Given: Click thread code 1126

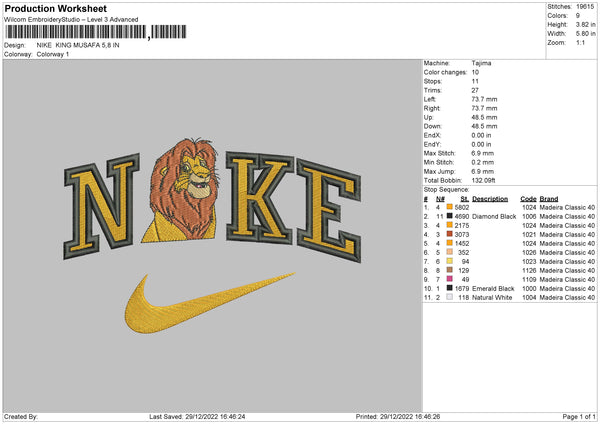Looking at the screenshot, I should pos(529,271).
